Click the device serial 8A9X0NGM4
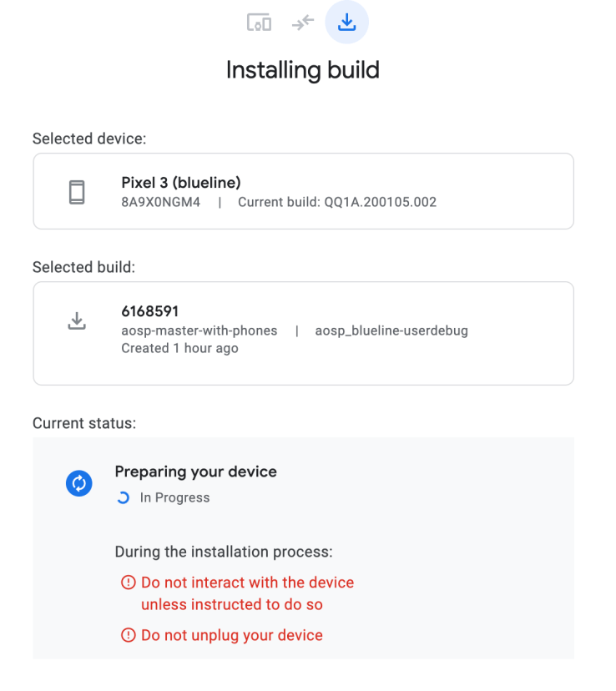The image size is (616, 691). 161,202
